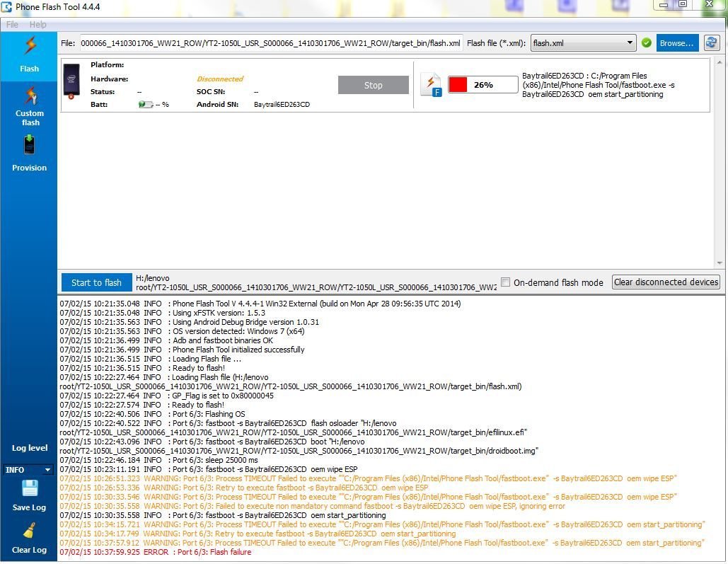Open the Help menu

pos(38,25)
